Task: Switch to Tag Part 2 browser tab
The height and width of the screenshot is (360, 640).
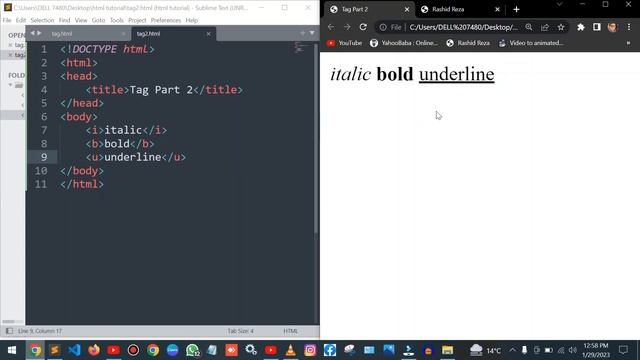Action: pos(355,9)
